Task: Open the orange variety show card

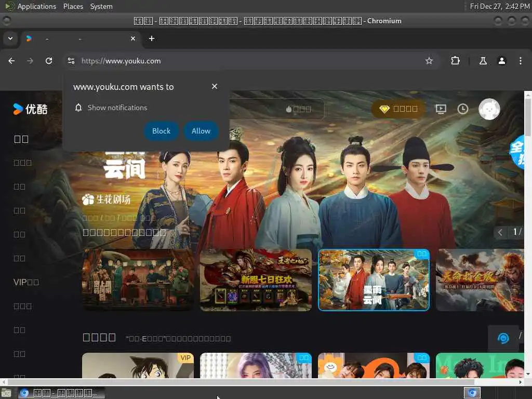Action: point(374,365)
